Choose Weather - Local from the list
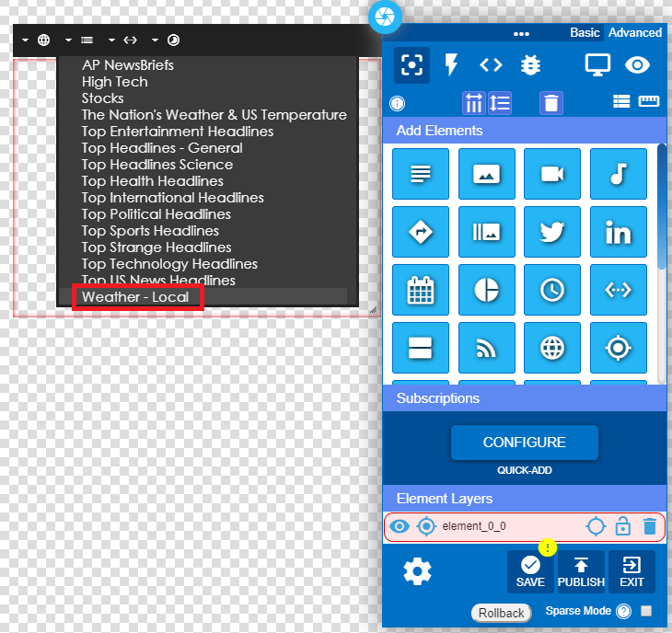Image resolution: width=672 pixels, height=633 pixels. pyautogui.click(x=135, y=297)
